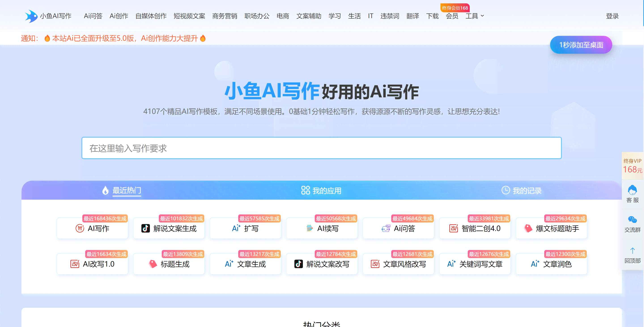644x327 pixels.
Task: Open the 短视频文案 menu item
Action: coord(189,16)
